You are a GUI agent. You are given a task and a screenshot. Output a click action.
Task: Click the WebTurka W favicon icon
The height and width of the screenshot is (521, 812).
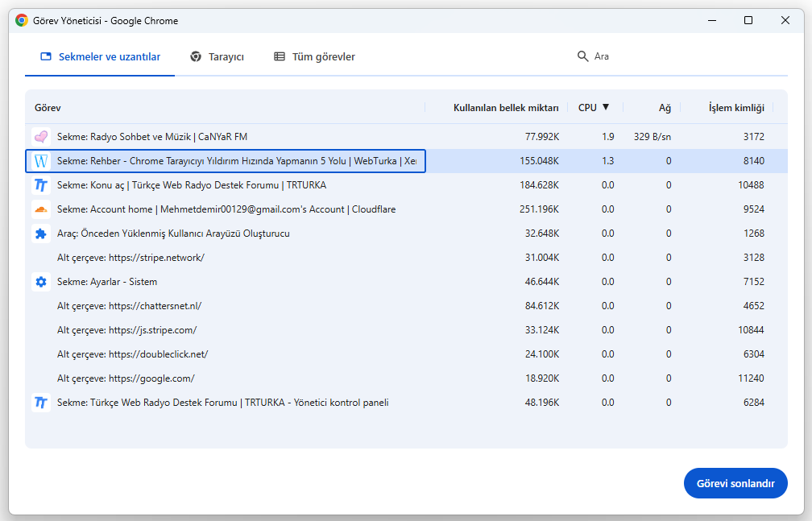pos(40,161)
